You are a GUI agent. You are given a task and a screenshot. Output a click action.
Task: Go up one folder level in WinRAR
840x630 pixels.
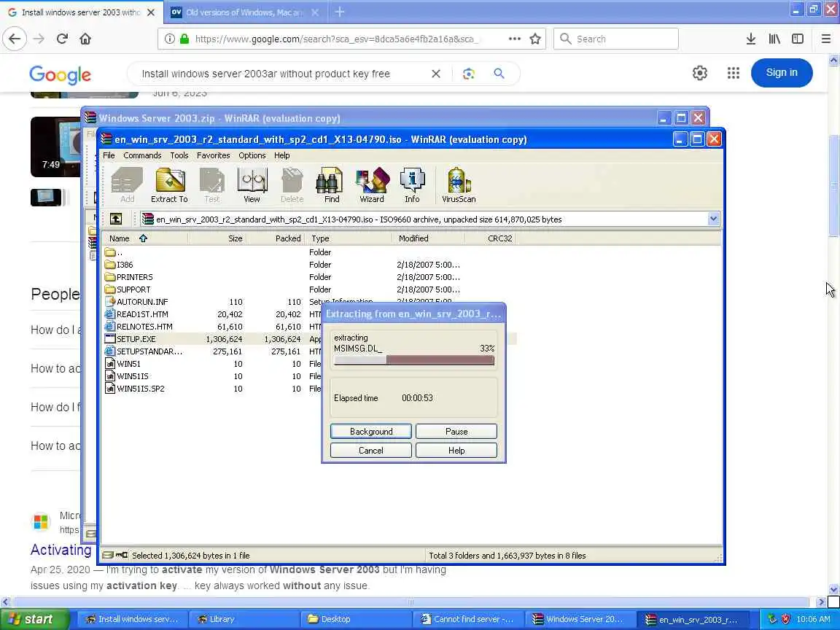[116, 219]
